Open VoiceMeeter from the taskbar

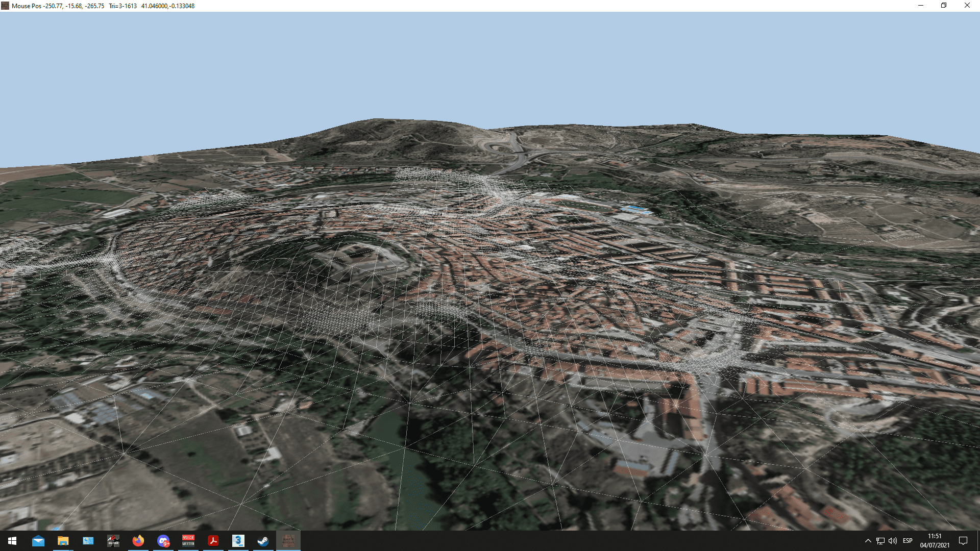[188, 541]
